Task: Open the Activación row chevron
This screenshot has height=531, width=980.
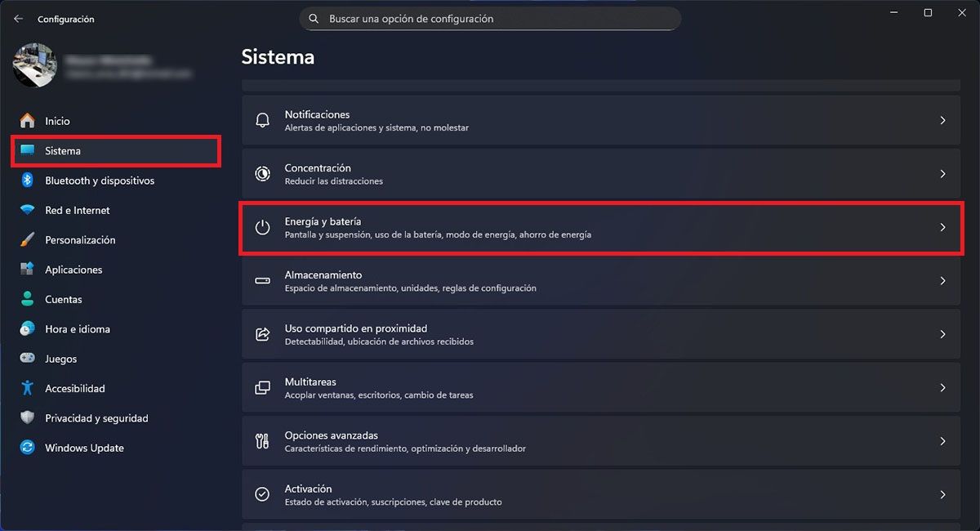Action: tap(942, 494)
